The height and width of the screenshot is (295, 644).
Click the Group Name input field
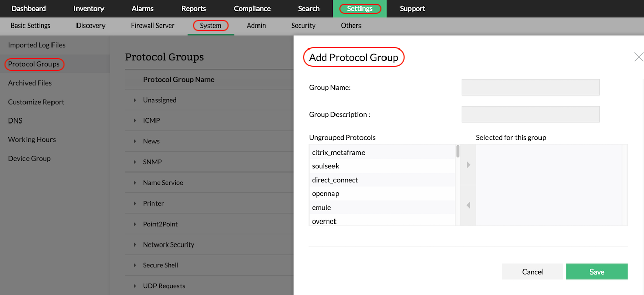pyautogui.click(x=530, y=87)
